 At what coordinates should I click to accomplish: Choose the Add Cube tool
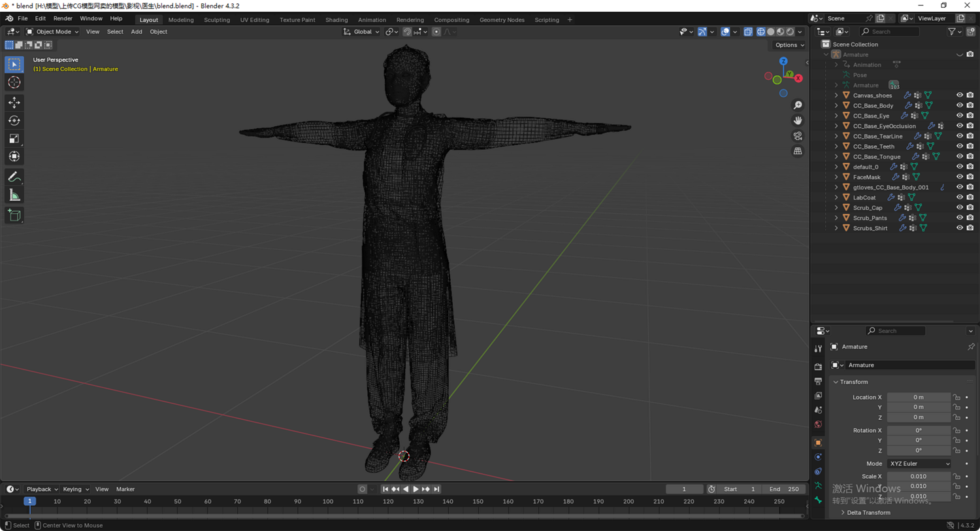14,214
